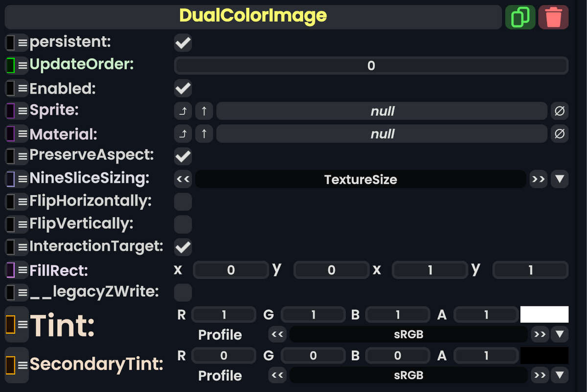Clear the Material value with the Ø icon
Screen dimensions: 587x392
coord(560,133)
